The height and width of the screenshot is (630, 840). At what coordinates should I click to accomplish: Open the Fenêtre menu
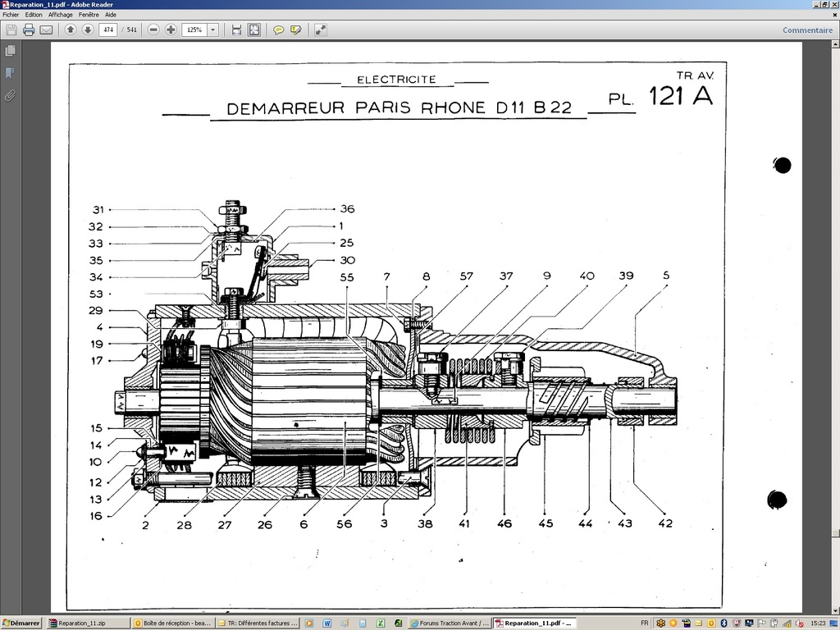point(89,15)
